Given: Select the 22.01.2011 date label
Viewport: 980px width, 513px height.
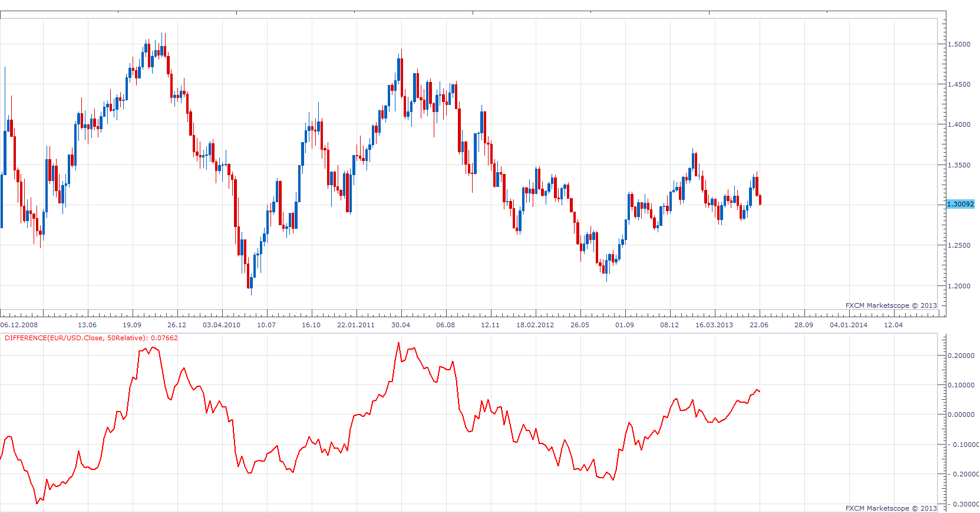Looking at the screenshot, I should point(356,325).
